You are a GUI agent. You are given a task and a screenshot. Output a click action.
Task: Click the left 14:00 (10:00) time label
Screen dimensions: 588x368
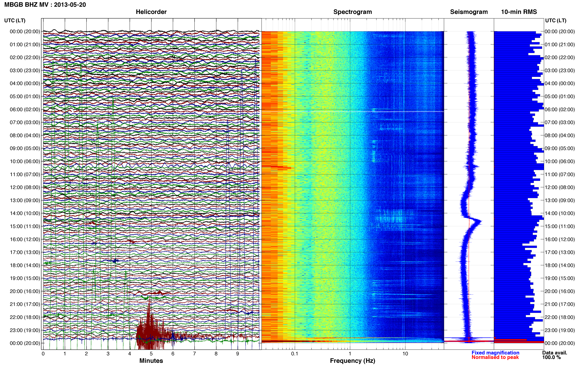pos(25,213)
